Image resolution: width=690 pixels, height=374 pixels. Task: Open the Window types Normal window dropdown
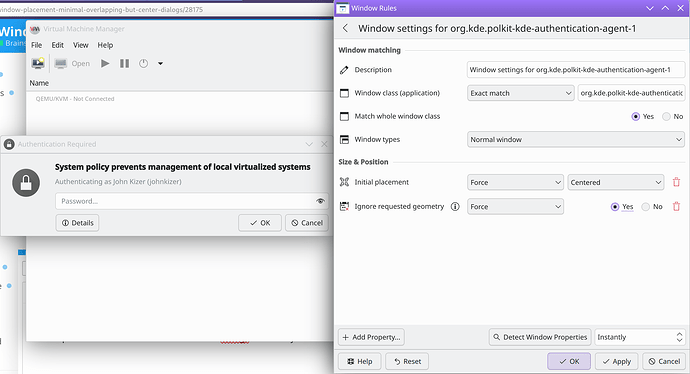coord(576,139)
